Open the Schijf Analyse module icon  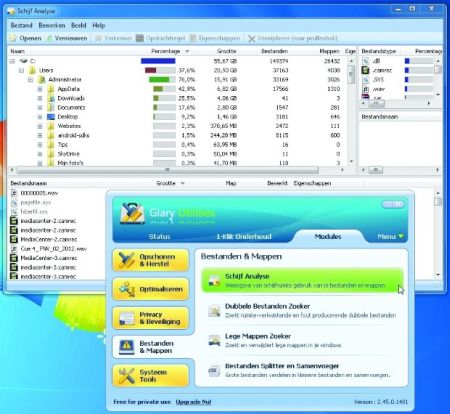(214, 281)
